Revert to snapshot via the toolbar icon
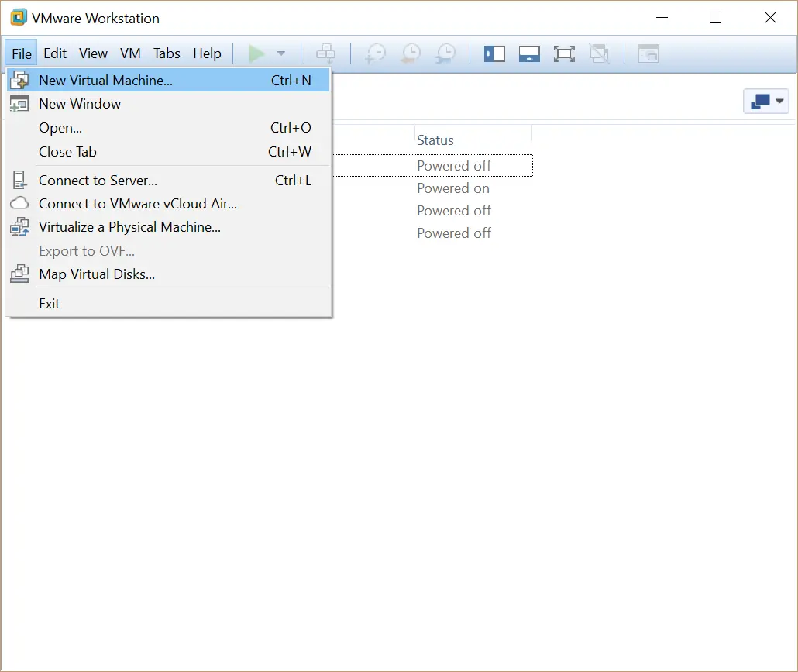This screenshot has height=672, width=798. [x=410, y=53]
